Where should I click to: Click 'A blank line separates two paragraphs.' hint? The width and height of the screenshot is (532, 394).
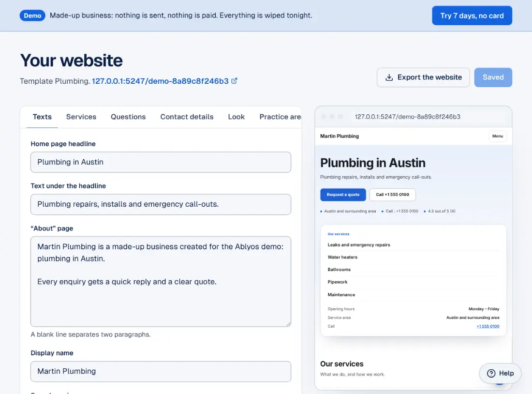90,334
